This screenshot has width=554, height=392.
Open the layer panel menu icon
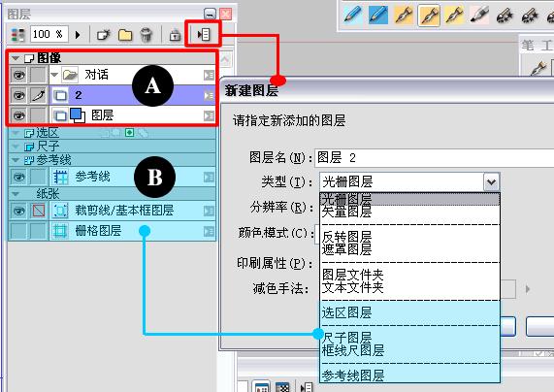204,34
